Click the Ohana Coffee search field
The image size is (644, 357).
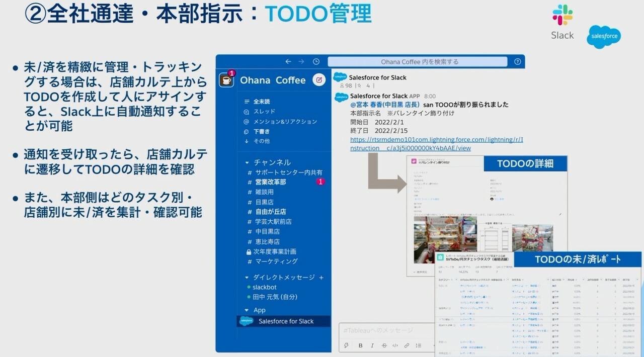pyautogui.click(x=418, y=62)
